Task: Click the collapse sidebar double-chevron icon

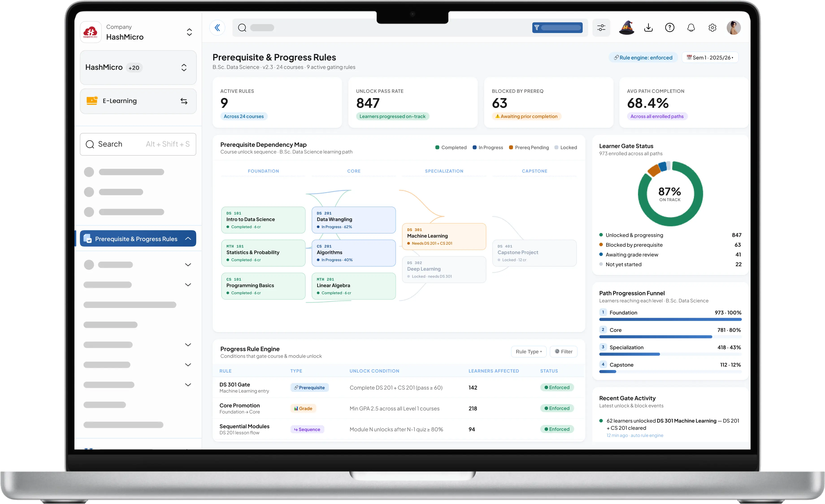Action: coord(217,27)
